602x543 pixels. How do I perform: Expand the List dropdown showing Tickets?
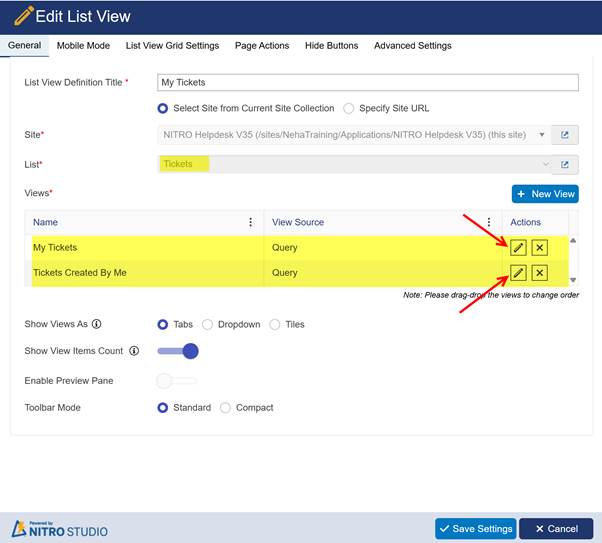pyautogui.click(x=545, y=165)
